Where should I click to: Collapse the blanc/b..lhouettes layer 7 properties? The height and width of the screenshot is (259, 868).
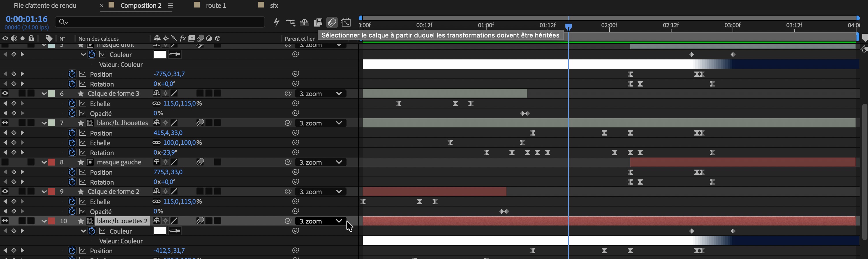[x=44, y=123]
